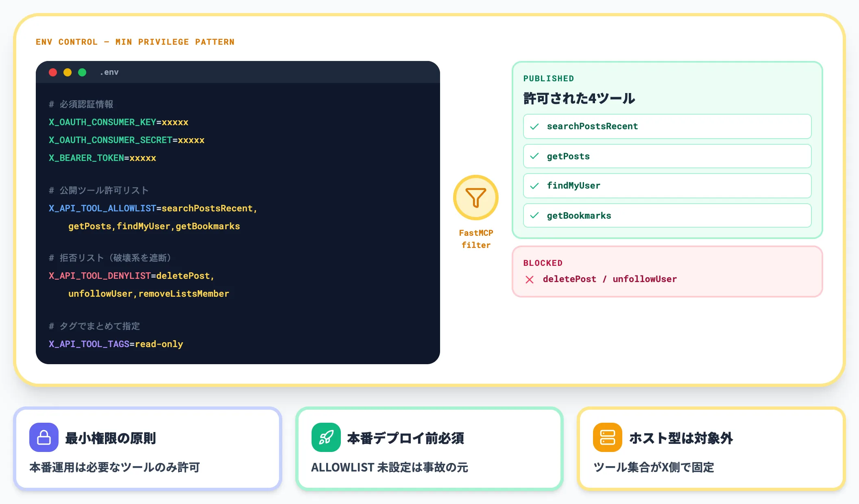The height and width of the screenshot is (504, 859).
Task: Click the checkmark next to getPosts
Action: coord(534,156)
